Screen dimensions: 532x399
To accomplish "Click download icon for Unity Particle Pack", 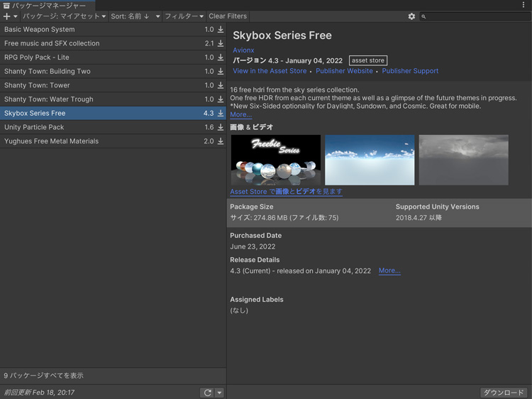I will click(x=221, y=127).
